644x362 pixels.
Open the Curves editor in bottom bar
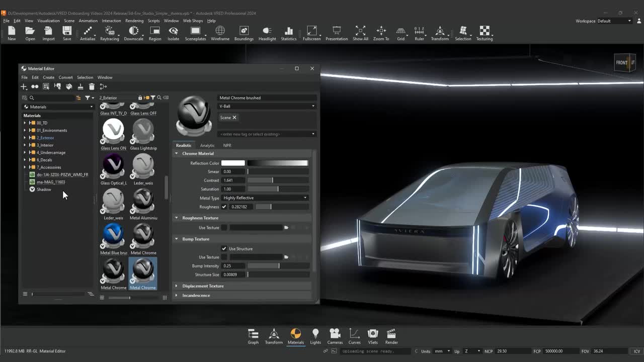click(354, 336)
